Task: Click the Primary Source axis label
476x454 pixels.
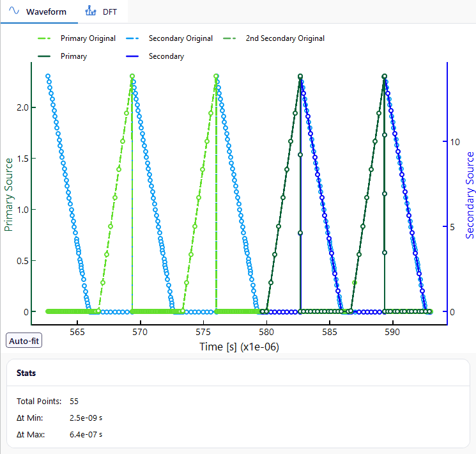Action: tap(8, 194)
